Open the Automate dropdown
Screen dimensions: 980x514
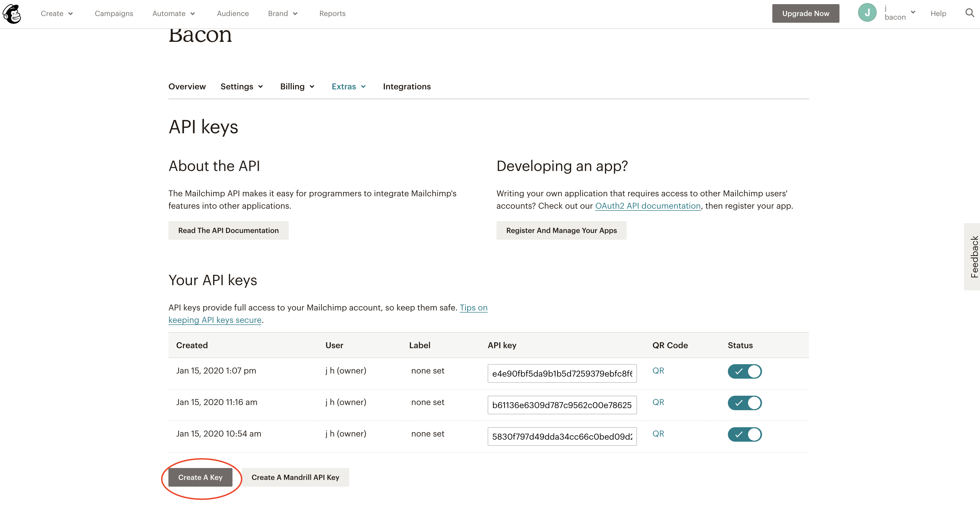pyautogui.click(x=174, y=14)
